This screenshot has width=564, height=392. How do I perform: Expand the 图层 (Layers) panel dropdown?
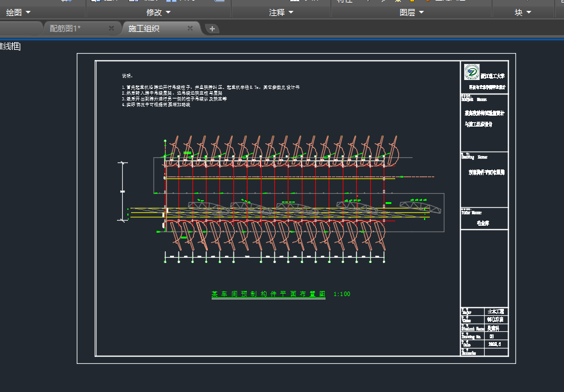tap(411, 12)
